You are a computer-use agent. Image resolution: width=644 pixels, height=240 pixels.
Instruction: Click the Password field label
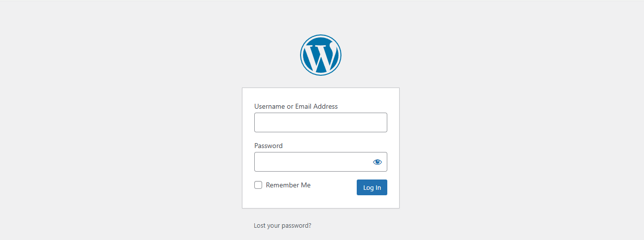pos(269,146)
